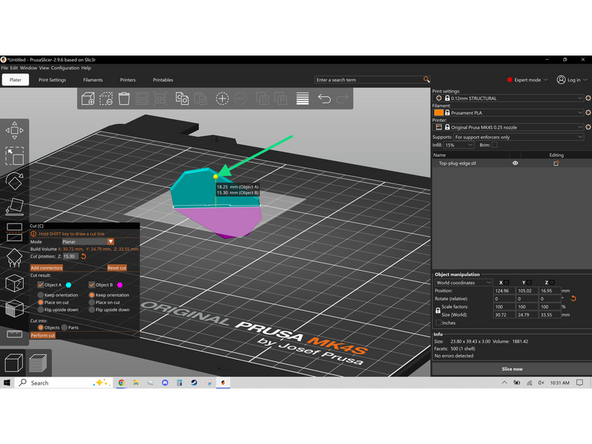Select the Parts radio under Cut into
Image resolution: width=592 pixels, height=444 pixels.
pyautogui.click(x=64, y=327)
